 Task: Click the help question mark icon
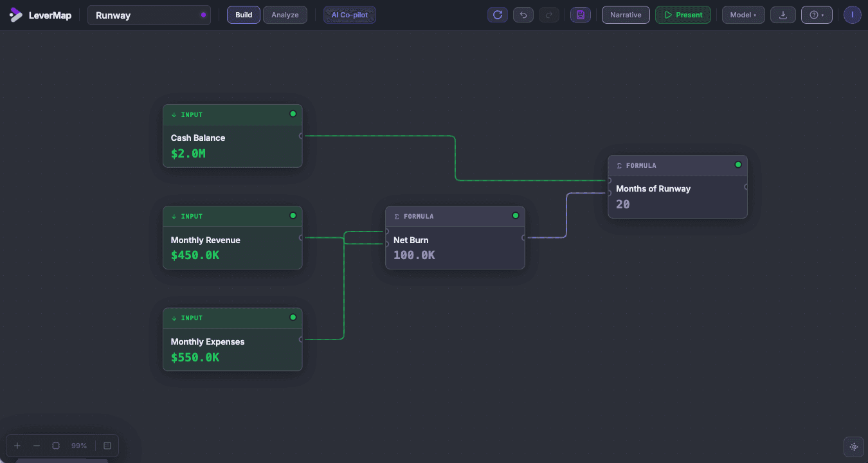click(x=814, y=14)
